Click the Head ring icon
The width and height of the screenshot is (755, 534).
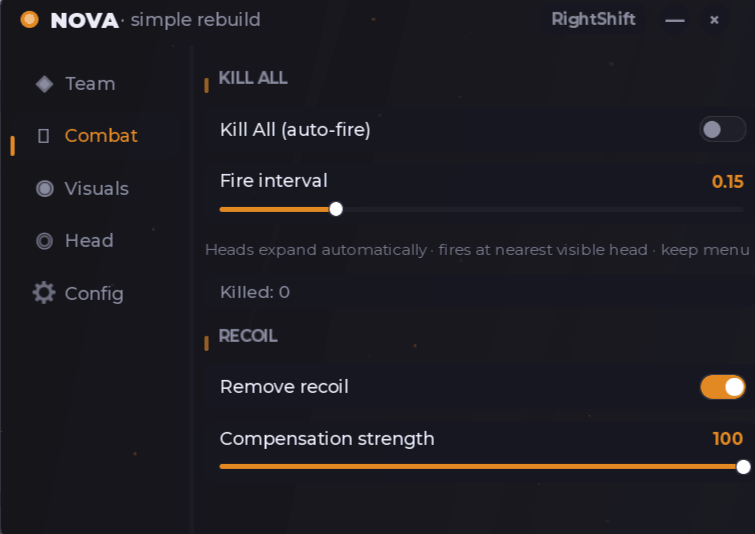click(x=44, y=241)
